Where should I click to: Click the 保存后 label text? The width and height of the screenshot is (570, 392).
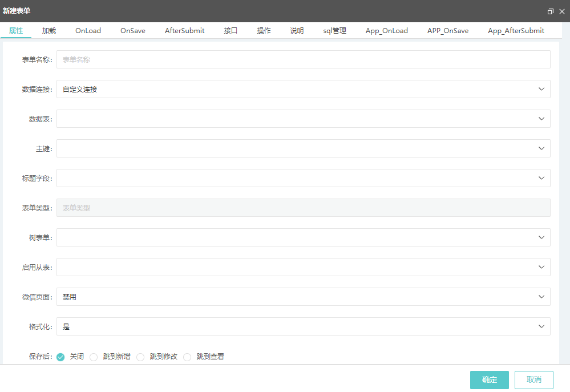[41, 357]
